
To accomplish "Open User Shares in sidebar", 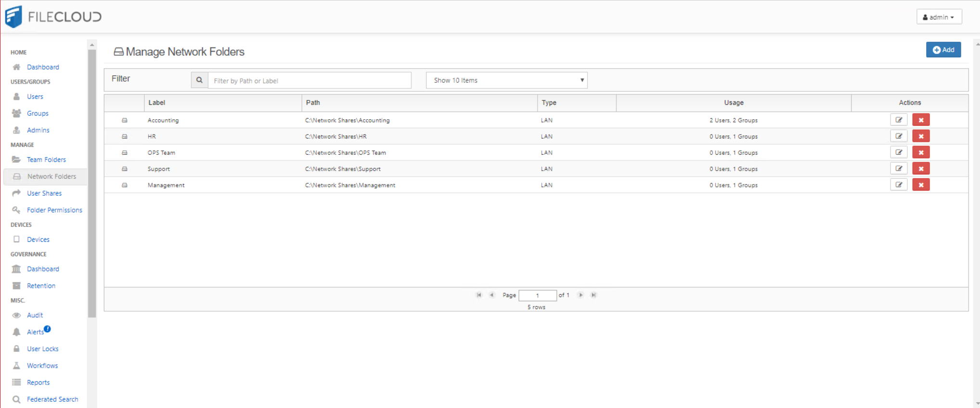I will point(44,193).
